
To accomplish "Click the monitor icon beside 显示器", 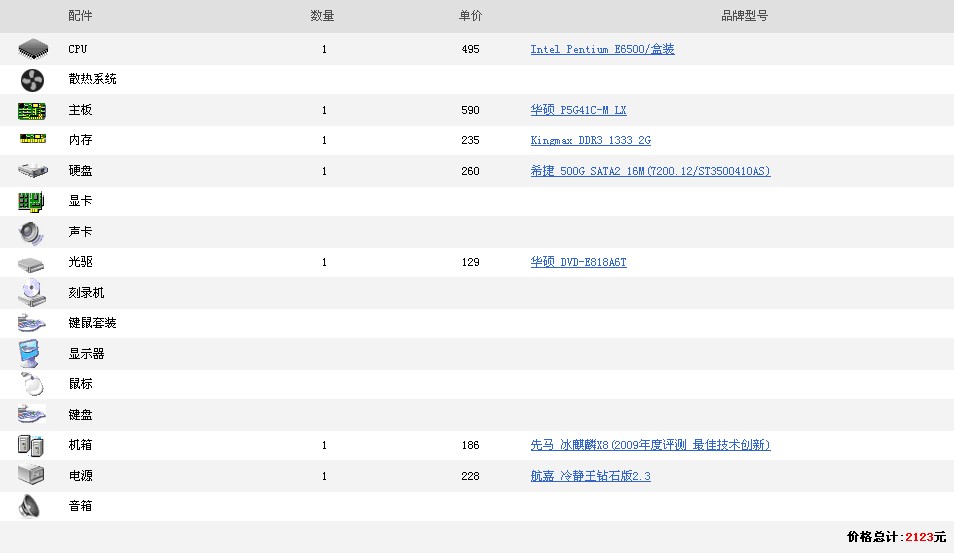I will tap(29, 354).
